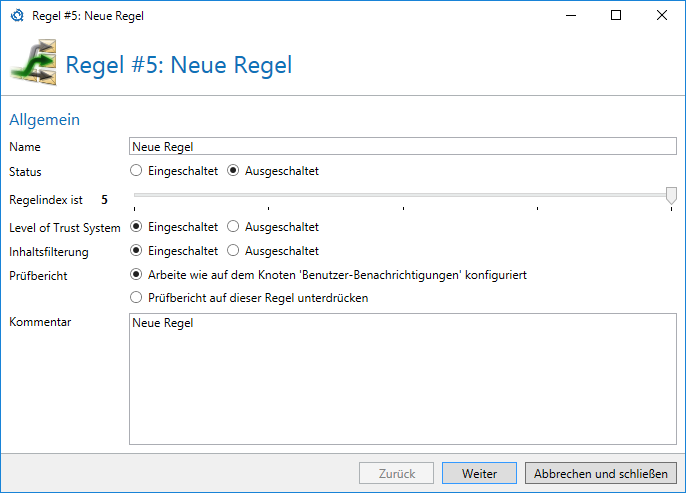Viewport: 686px width, 493px height.
Task: Click into the Name text field
Action: 403,146
